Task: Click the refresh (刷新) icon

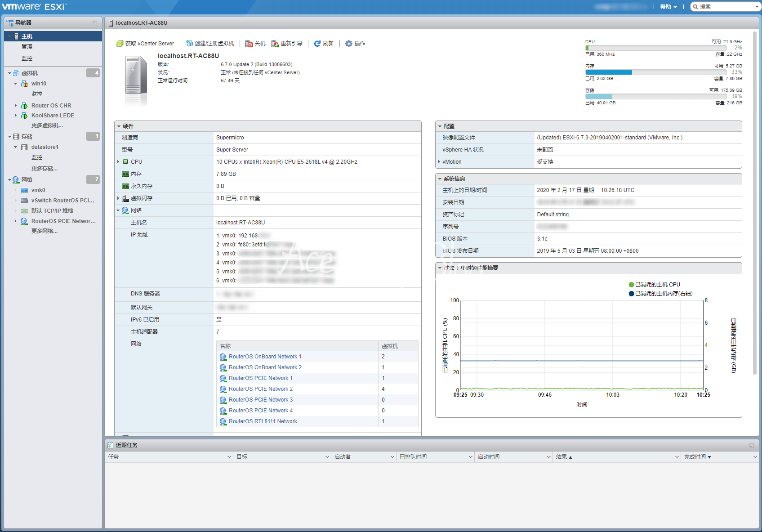Action: pos(317,44)
